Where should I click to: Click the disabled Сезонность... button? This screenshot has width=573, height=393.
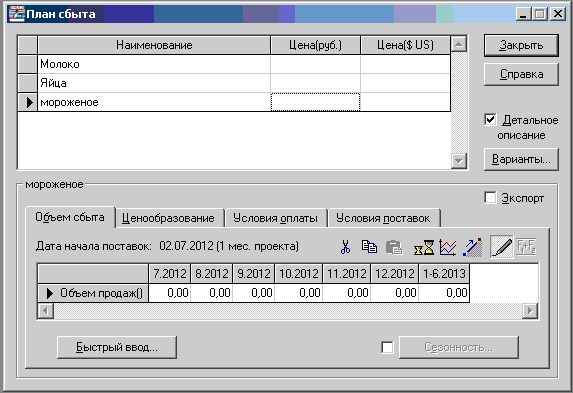pos(459,347)
